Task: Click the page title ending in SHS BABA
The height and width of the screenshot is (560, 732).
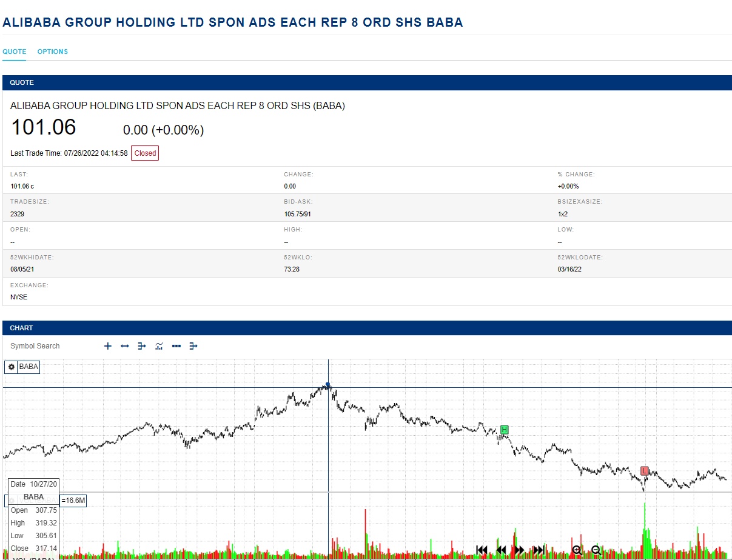Action: pyautogui.click(x=233, y=22)
